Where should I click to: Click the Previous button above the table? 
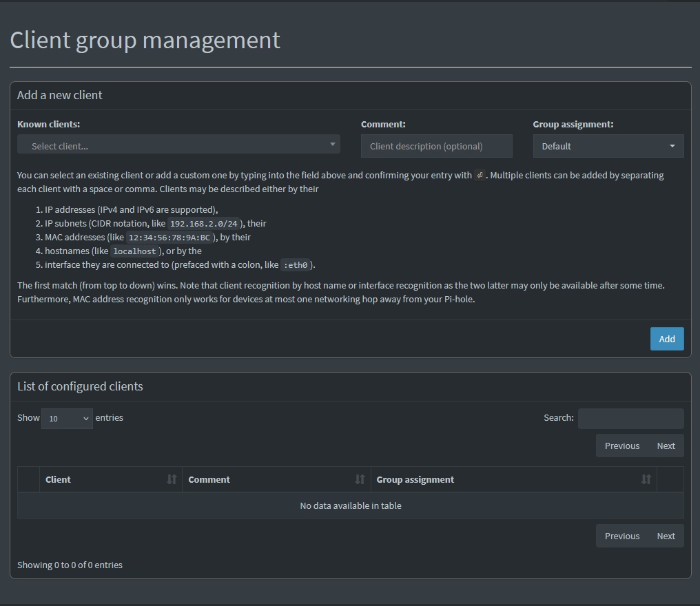pos(621,446)
